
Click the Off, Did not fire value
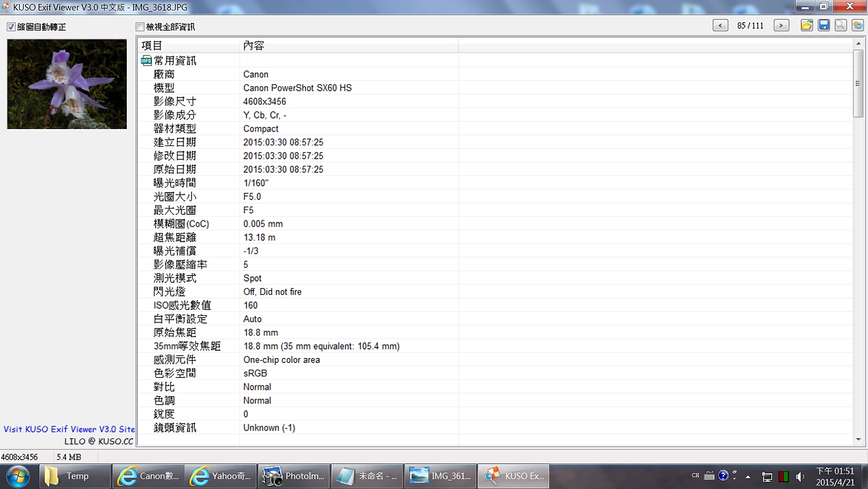point(272,292)
